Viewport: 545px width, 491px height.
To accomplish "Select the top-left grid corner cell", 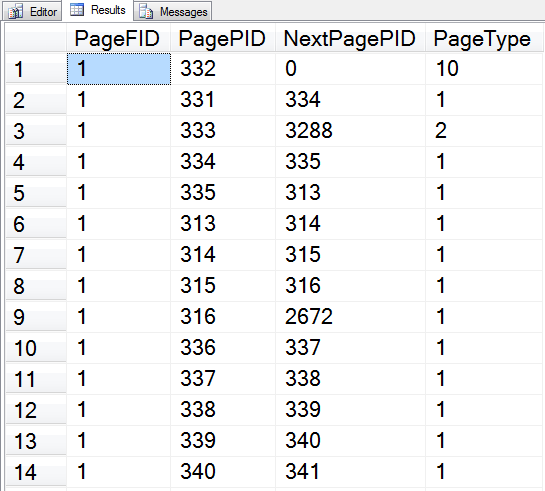I will tap(36, 38).
